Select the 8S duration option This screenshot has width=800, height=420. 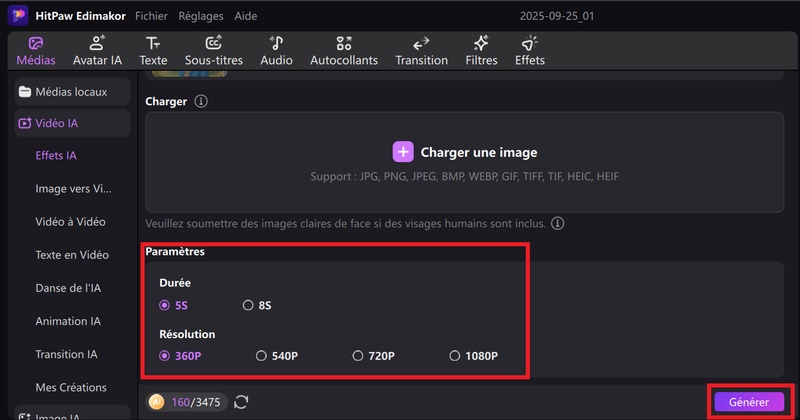[248, 305]
